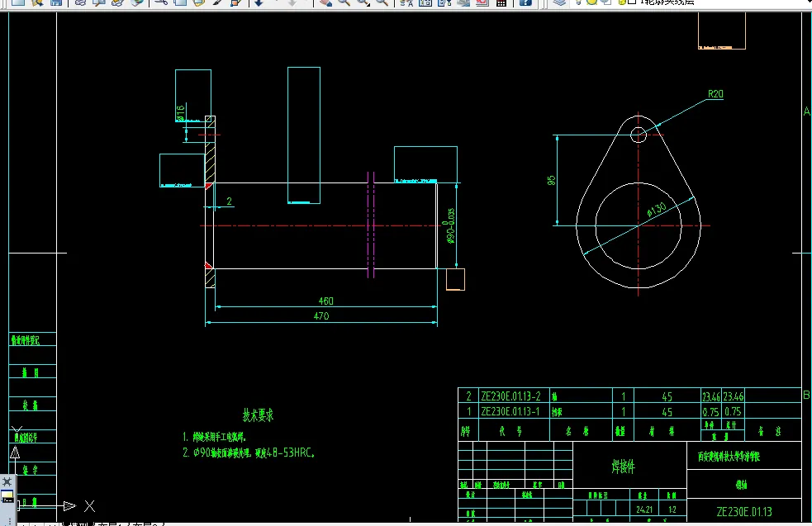Open the layer manager stack icon

(559, 2)
